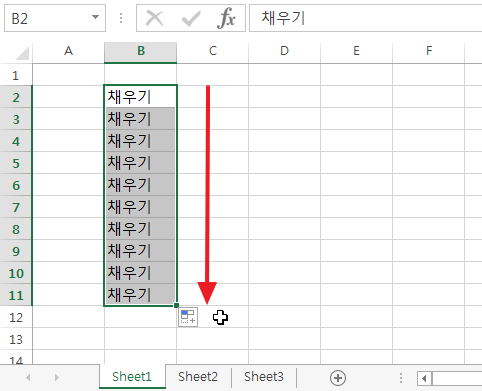Click the previous sheet navigation arrow
The image size is (482, 391).
click(28, 378)
